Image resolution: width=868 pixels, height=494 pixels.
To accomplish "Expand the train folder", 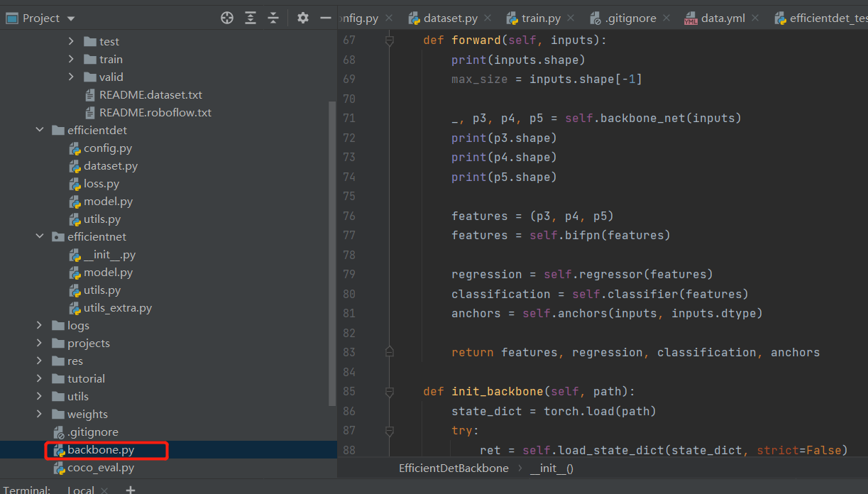I will tap(71, 60).
